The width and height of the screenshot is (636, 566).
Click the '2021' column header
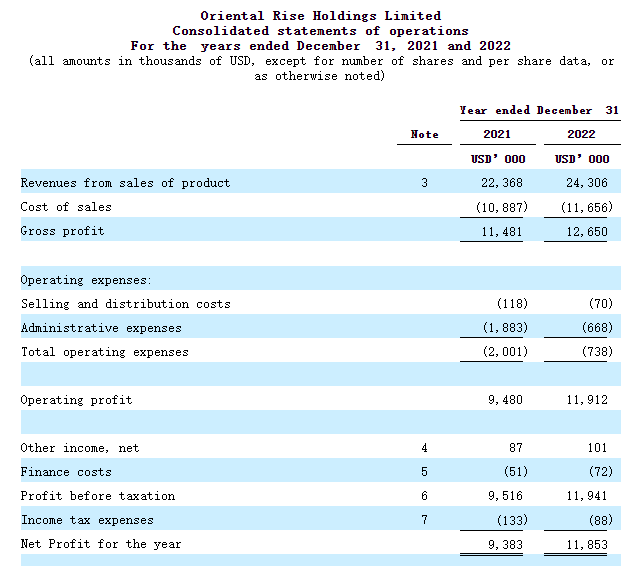[x=497, y=134]
